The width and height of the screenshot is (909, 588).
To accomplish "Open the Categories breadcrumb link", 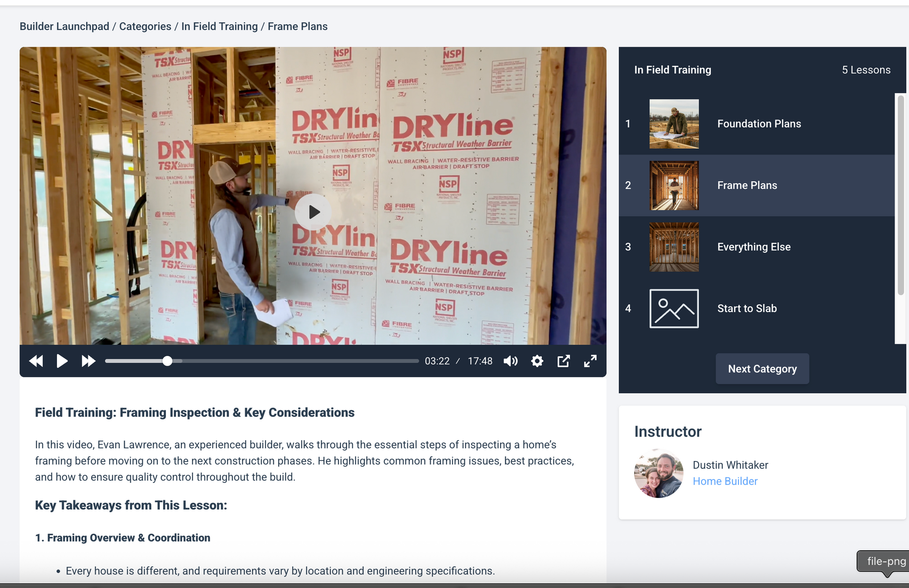I will [x=145, y=27].
